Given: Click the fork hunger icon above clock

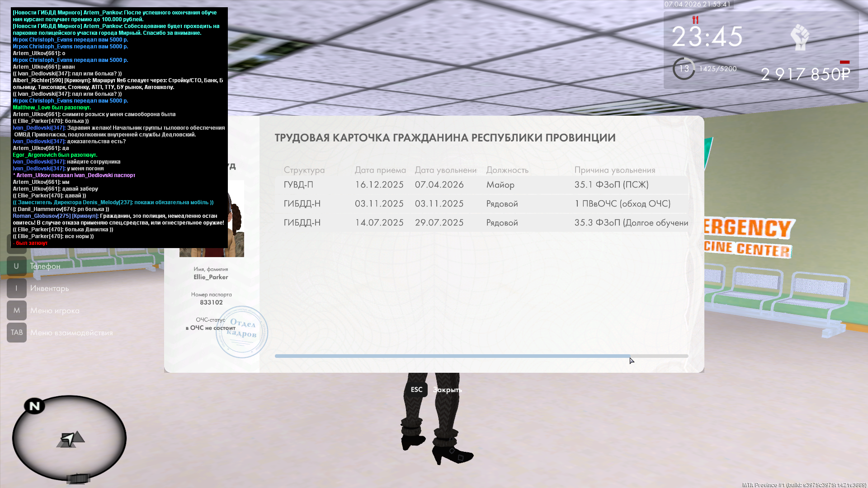Looking at the screenshot, I should pos(695,20).
